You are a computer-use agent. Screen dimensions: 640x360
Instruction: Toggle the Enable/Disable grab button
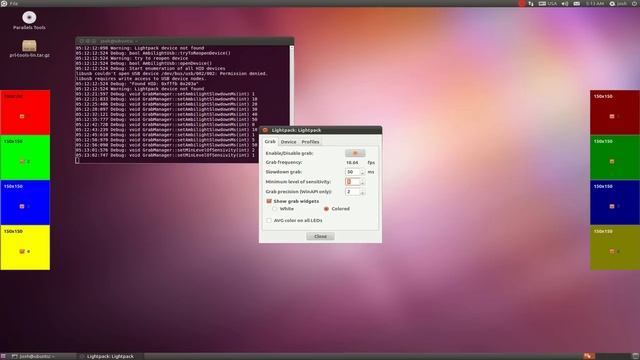click(x=355, y=153)
